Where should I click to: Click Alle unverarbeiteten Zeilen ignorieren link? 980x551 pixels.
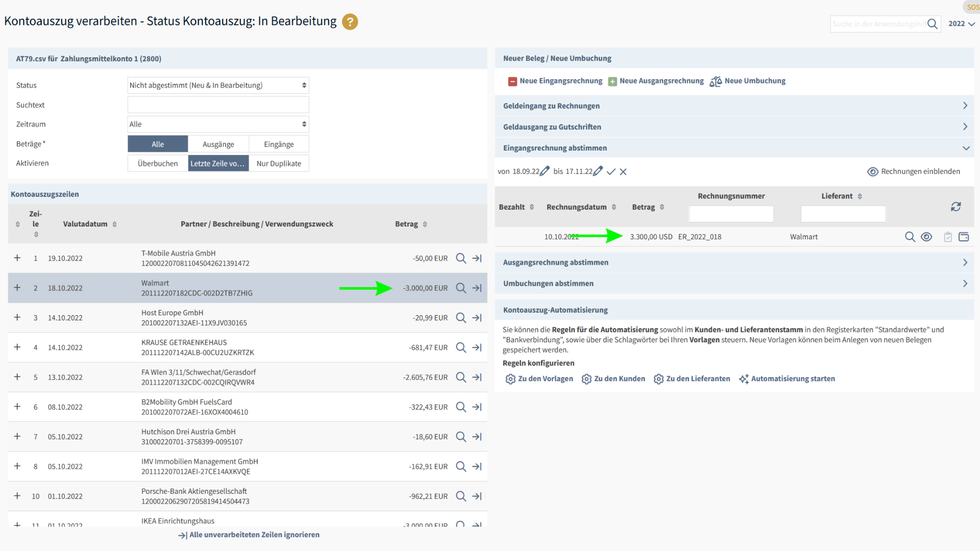point(249,535)
